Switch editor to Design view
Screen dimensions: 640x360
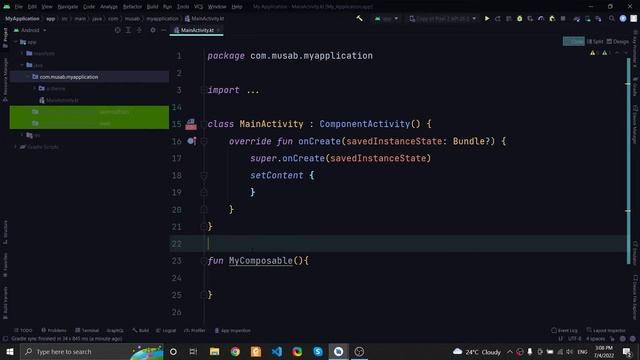pyautogui.click(x=618, y=41)
